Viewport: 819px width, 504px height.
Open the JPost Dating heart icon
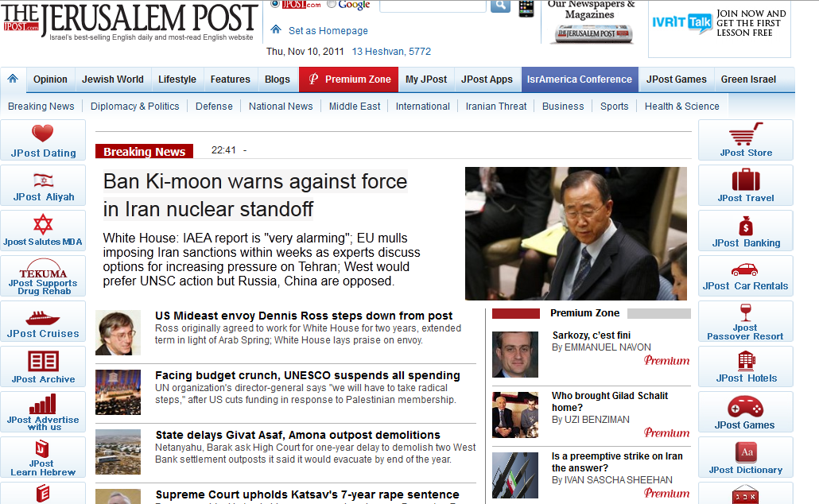tap(43, 134)
